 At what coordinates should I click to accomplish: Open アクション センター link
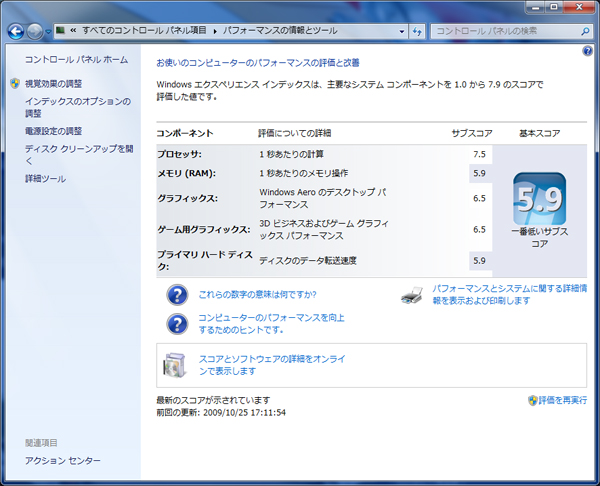click(x=63, y=460)
